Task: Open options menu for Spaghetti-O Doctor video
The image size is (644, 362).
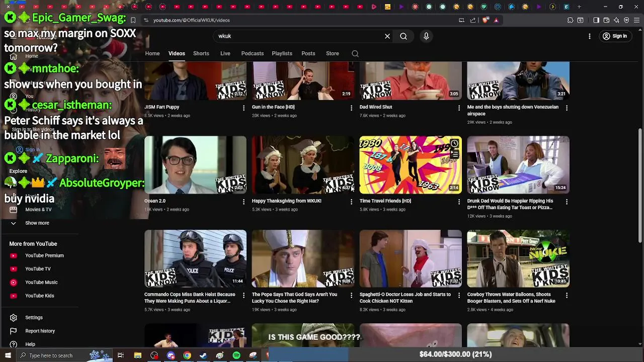Action: 459,295
